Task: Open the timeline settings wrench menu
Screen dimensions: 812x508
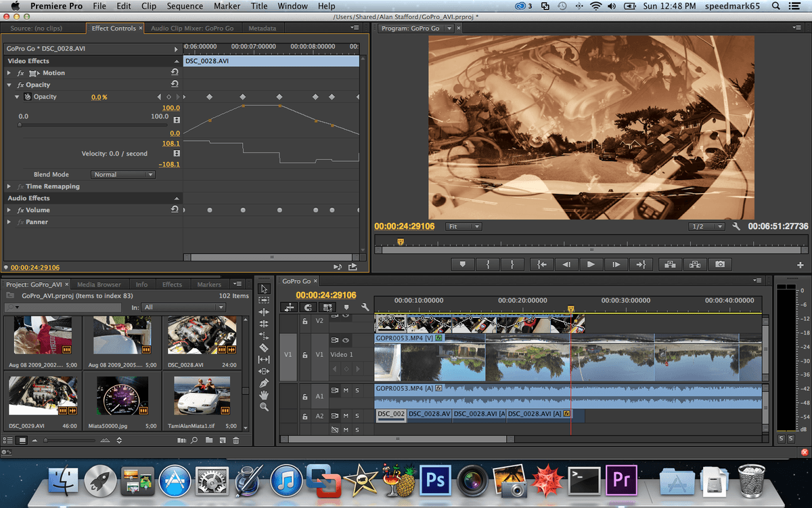Action: point(365,306)
